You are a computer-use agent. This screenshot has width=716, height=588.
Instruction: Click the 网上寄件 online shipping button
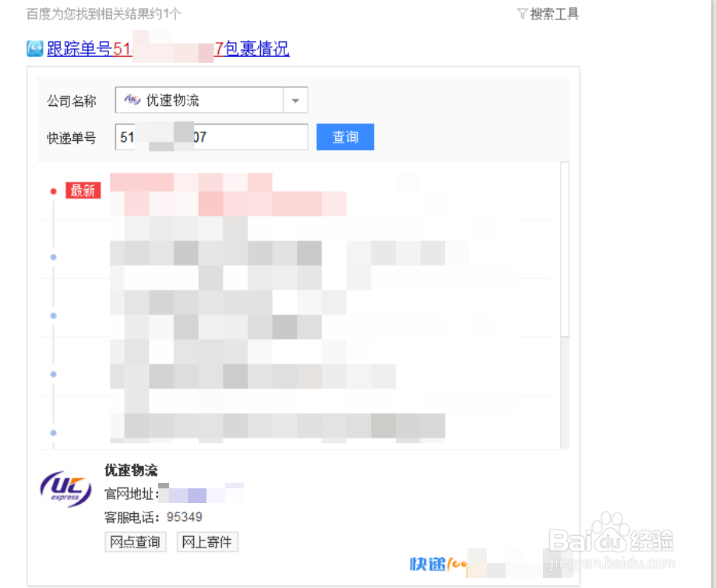tap(206, 542)
